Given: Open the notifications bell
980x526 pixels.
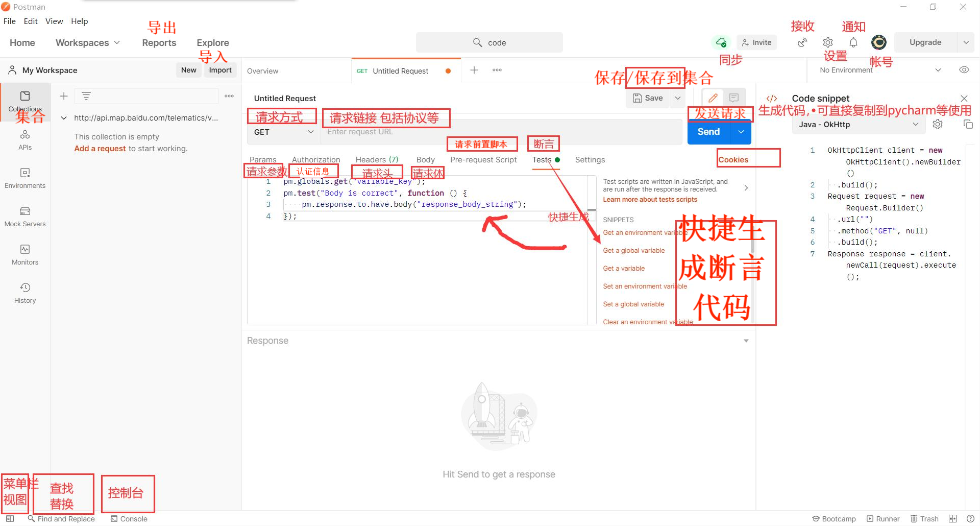Looking at the screenshot, I should click(853, 42).
